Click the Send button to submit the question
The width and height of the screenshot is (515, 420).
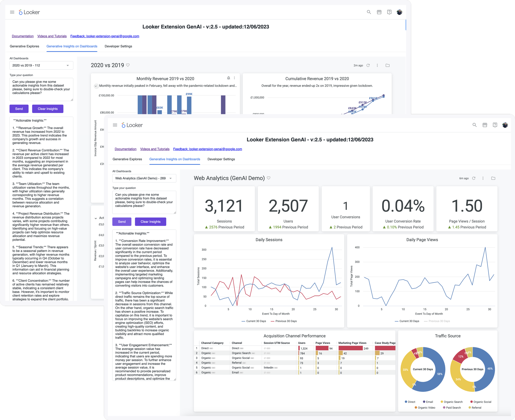point(122,221)
